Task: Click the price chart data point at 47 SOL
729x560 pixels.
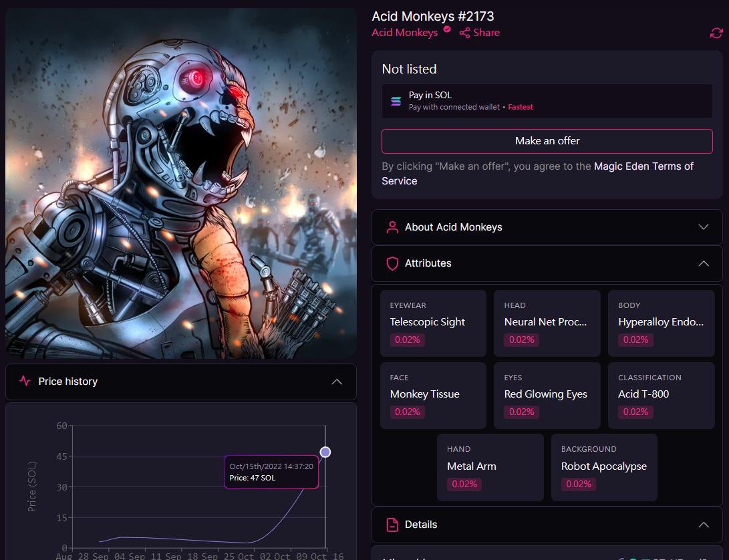Action: click(325, 452)
